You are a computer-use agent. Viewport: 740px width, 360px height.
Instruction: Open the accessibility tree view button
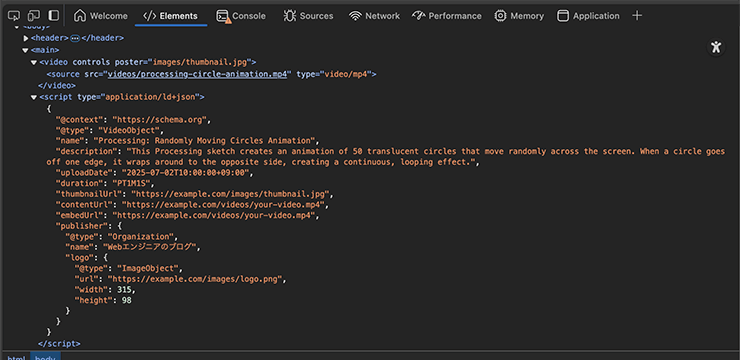coord(716,47)
